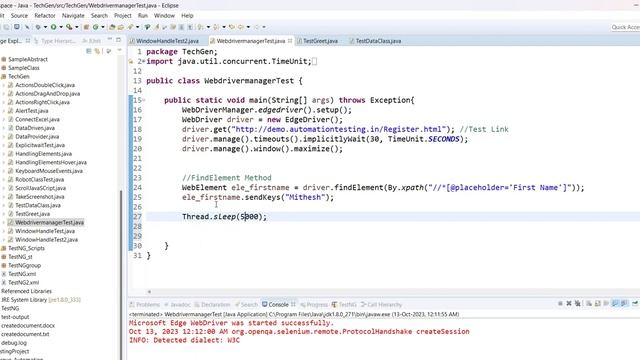The image size is (640, 360).
Task: Open the Source menu
Action: point(19,16)
